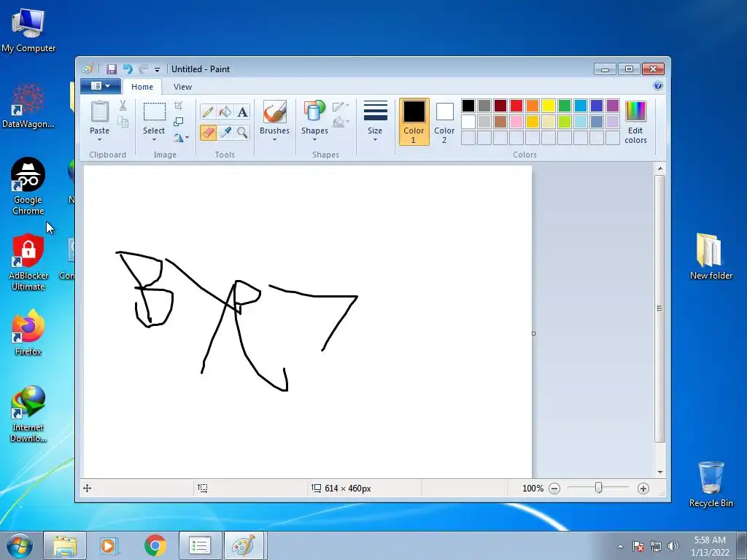Select the Text tool

[242, 112]
